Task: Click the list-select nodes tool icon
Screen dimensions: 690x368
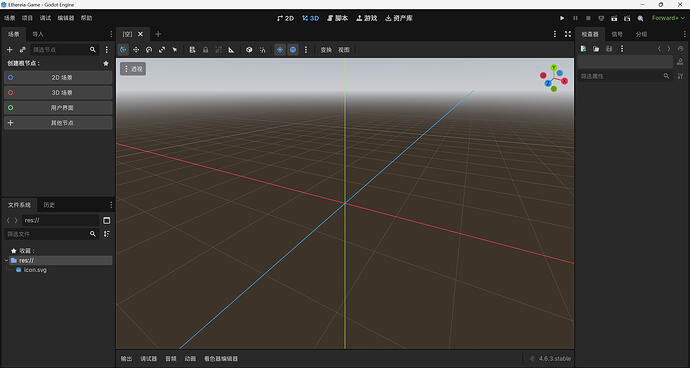Action: point(192,50)
